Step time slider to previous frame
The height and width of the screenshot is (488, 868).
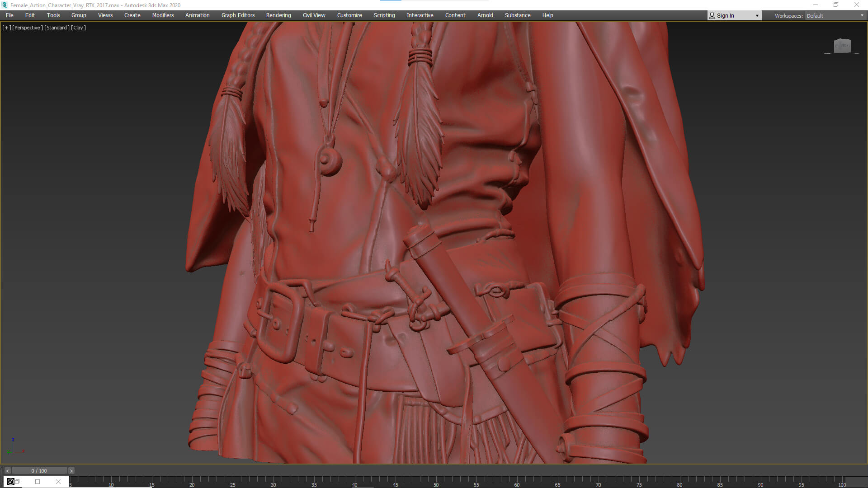(7, 471)
